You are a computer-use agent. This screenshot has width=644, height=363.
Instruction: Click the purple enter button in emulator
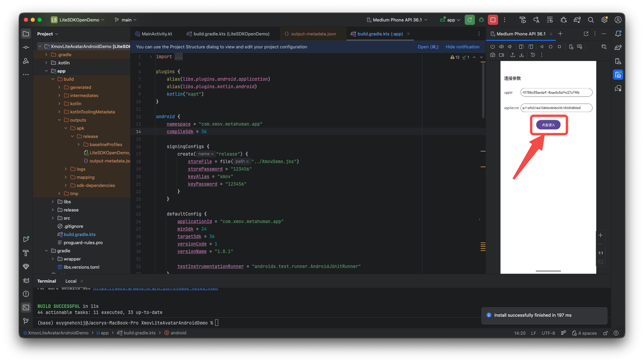pos(548,125)
